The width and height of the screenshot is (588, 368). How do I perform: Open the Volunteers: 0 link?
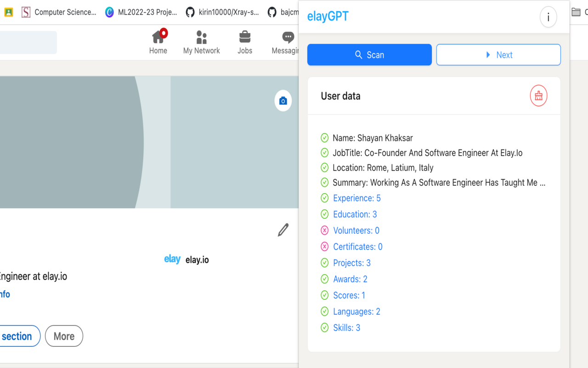pos(356,230)
